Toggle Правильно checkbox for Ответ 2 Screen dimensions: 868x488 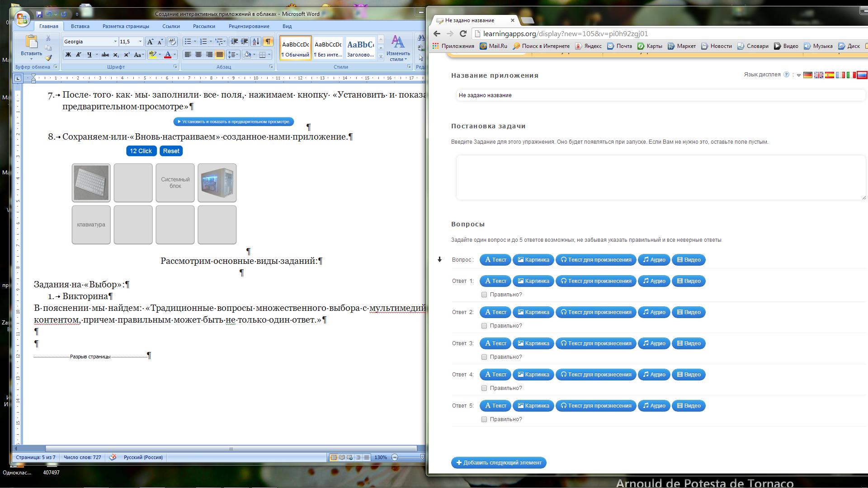(x=485, y=325)
